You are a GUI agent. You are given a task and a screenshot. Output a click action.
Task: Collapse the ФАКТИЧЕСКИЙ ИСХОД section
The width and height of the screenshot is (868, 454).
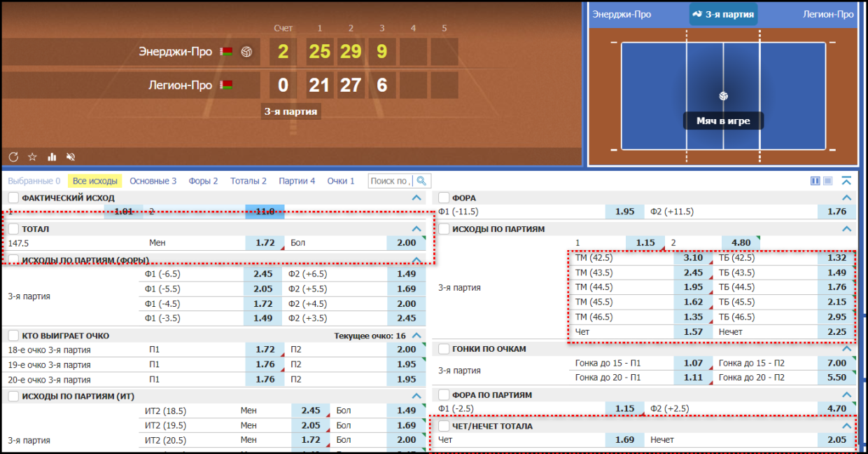(x=416, y=198)
